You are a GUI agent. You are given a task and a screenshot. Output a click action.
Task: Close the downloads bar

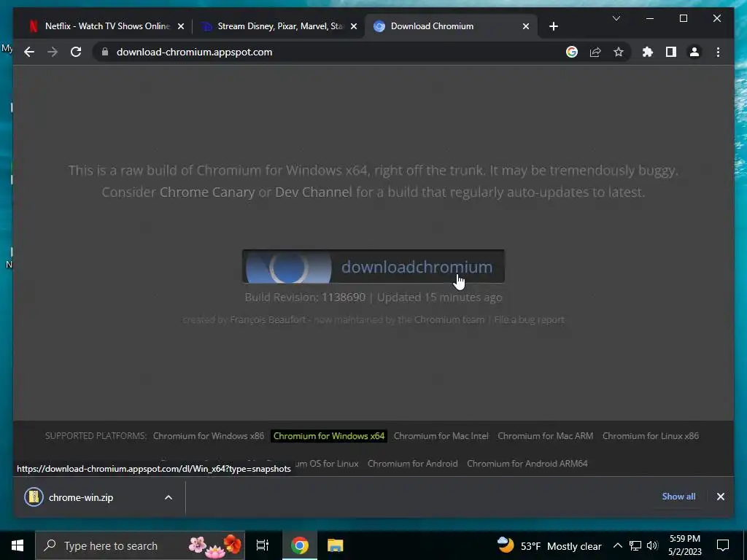pos(720,497)
